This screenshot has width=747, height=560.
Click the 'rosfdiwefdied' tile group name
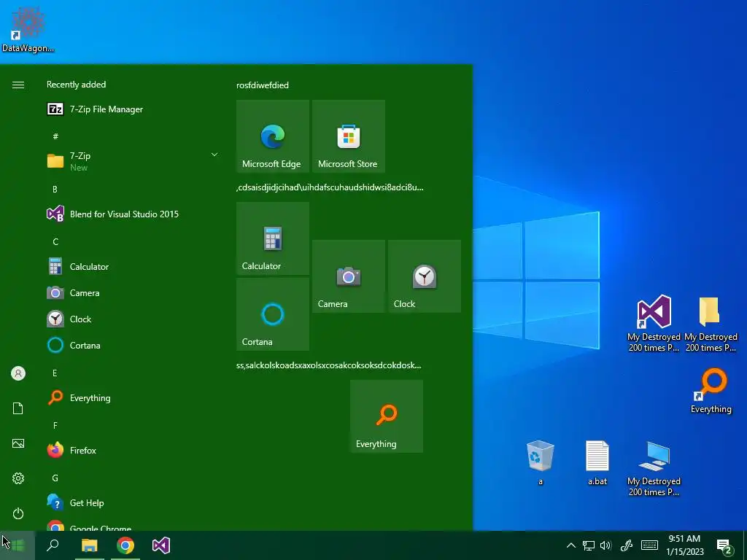click(263, 85)
